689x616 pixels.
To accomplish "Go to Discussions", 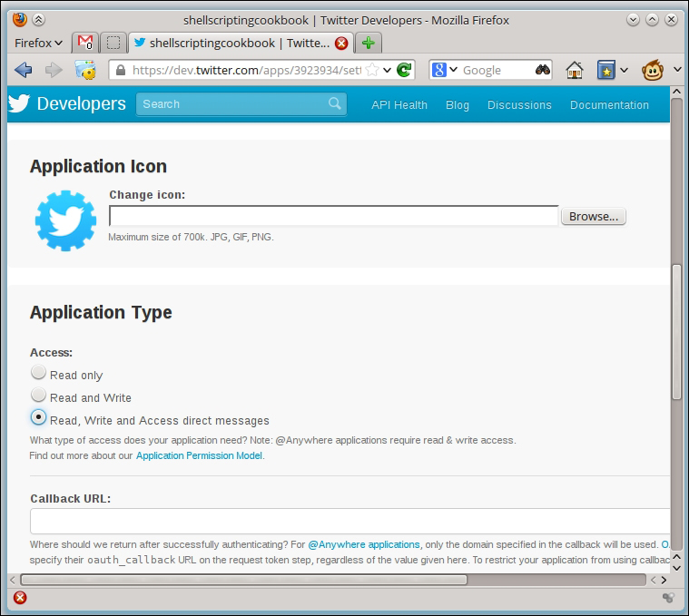I will 519,105.
